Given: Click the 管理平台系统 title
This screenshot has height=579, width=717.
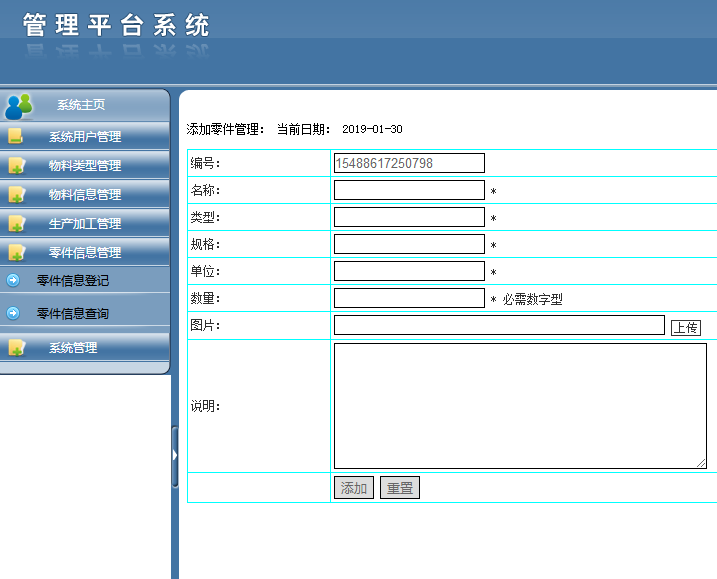Looking at the screenshot, I should [x=117, y=25].
